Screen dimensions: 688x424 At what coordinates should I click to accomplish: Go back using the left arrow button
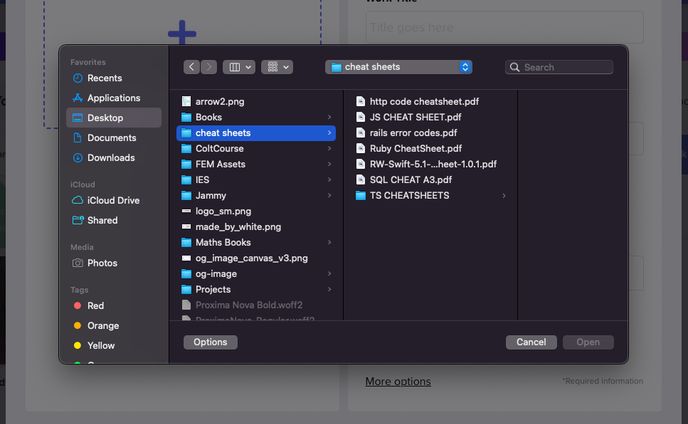(191, 67)
